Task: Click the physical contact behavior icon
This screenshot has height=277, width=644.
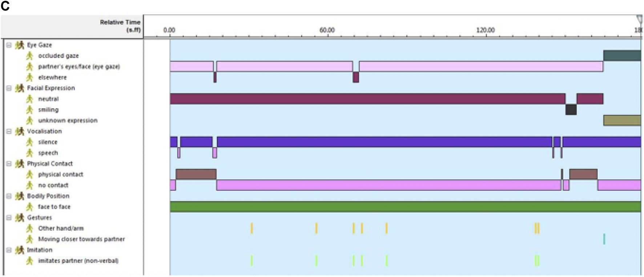Action: (30, 174)
